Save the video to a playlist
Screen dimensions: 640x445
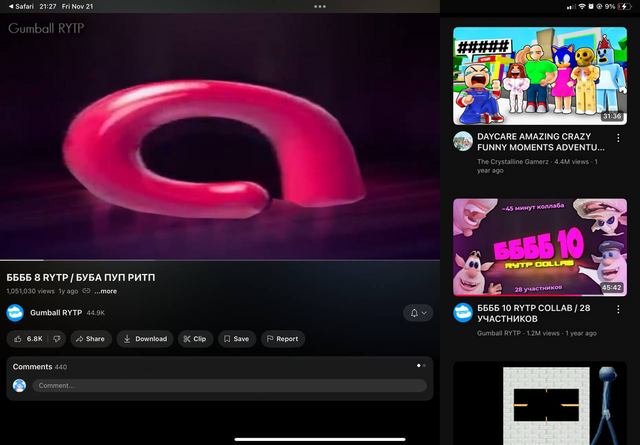click(x=237, y=339)
